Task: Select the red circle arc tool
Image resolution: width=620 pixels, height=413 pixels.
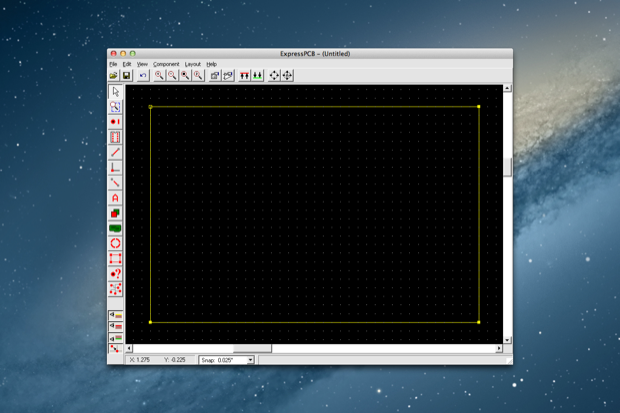Action: click(115, 243)
